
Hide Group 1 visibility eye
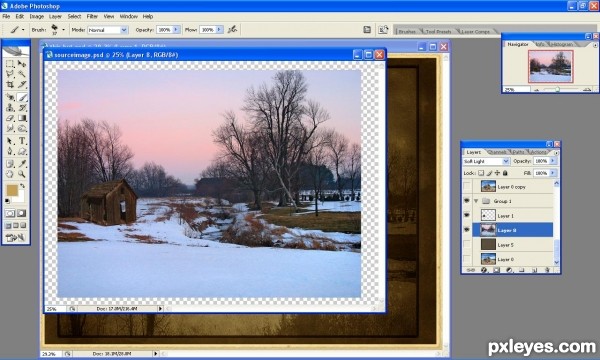(x=466, y=201)
